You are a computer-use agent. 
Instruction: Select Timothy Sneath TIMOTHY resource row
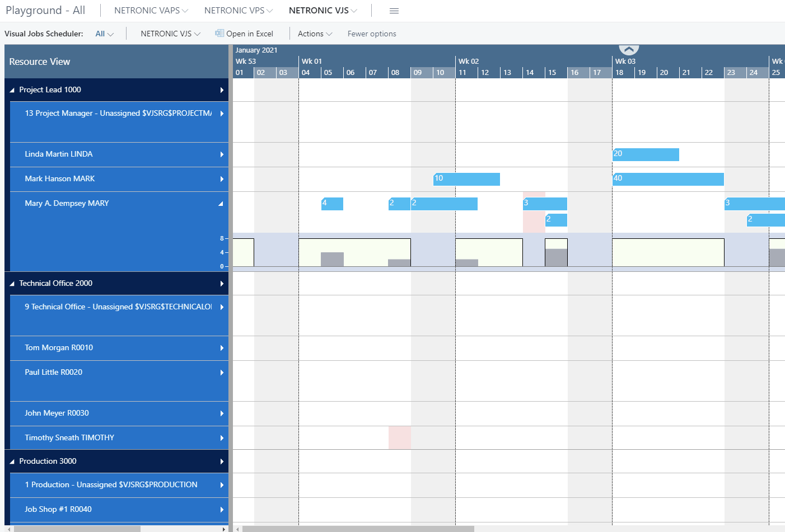(119, 437)
